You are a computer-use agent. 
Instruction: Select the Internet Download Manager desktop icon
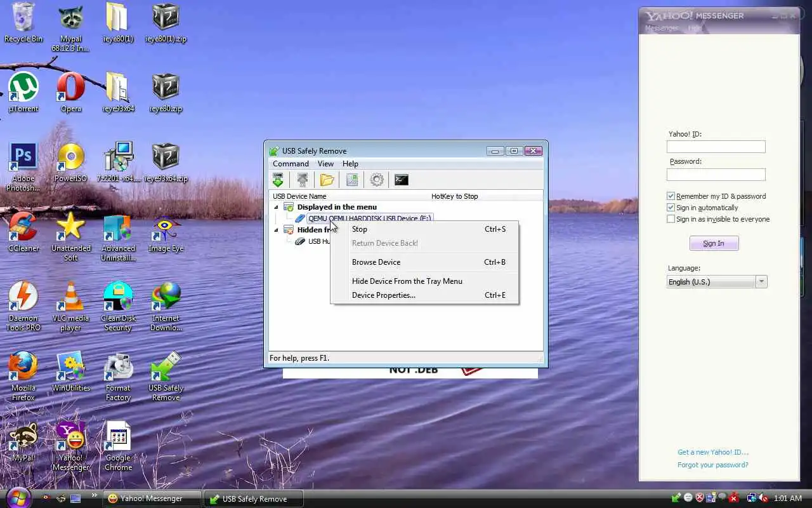click(x=166, y=307)
